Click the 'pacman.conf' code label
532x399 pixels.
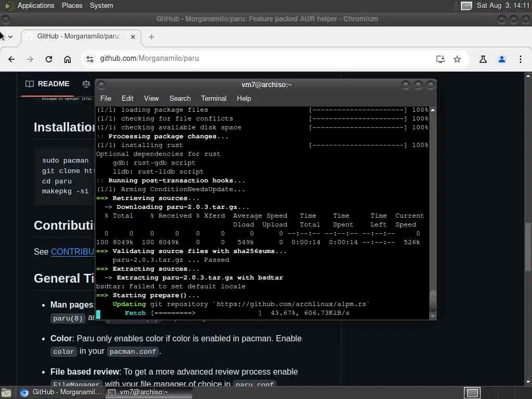[132, 352]
